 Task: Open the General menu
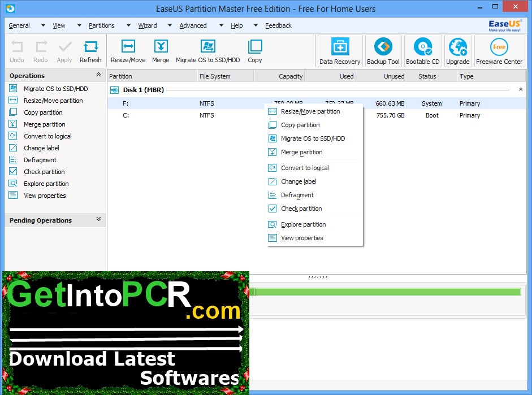pos(19,25)
